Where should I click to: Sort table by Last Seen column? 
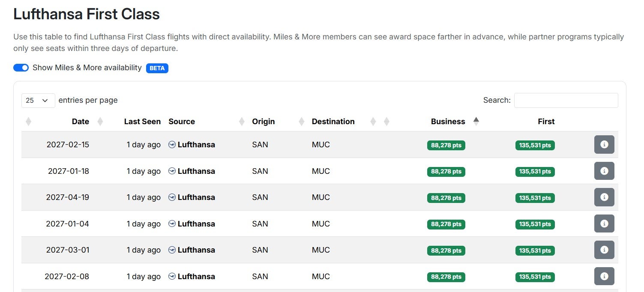point(142,122)
